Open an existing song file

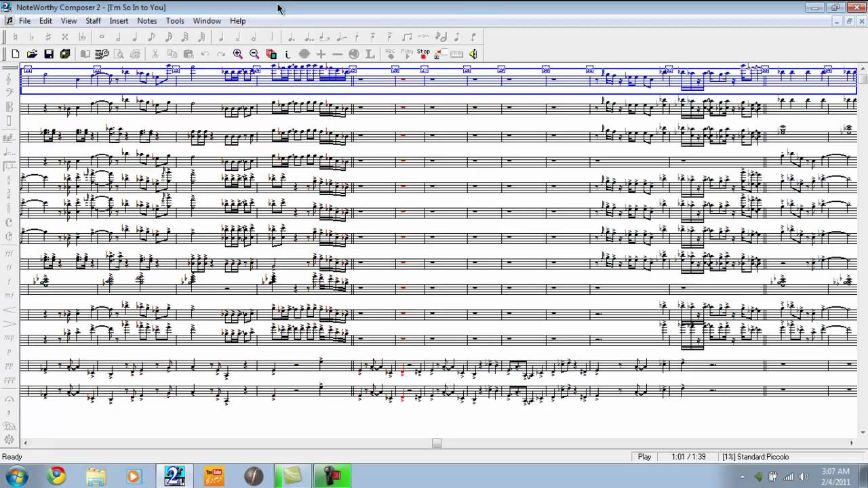click(32, 54)
